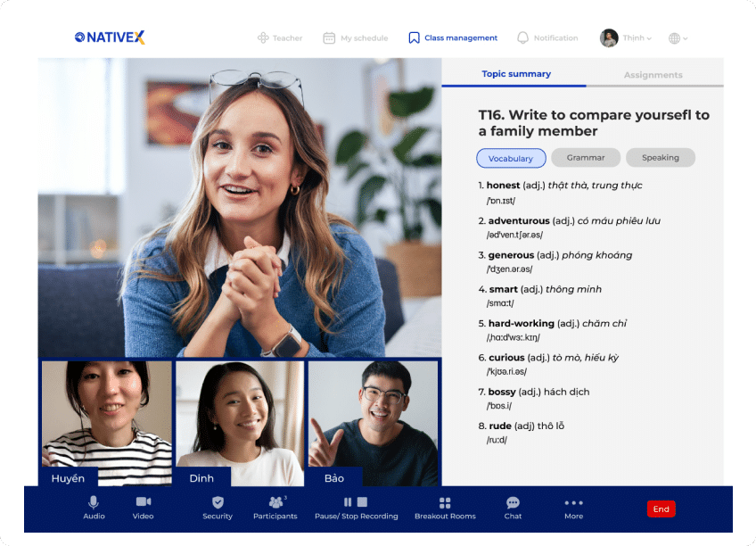
Task: Turn off camera with Video icon
Action: pyautogui.click(x=143, y=503)
